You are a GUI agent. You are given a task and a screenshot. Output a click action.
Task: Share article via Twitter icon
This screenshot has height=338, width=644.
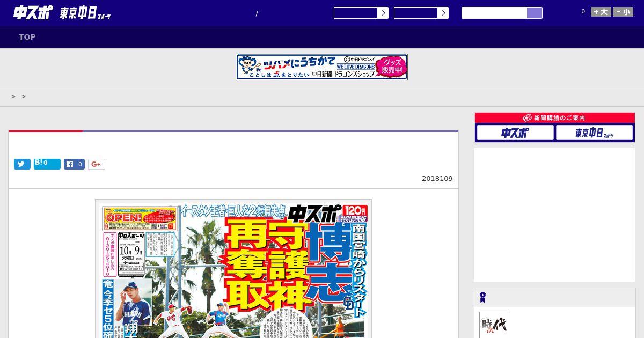tap(22, 164)
